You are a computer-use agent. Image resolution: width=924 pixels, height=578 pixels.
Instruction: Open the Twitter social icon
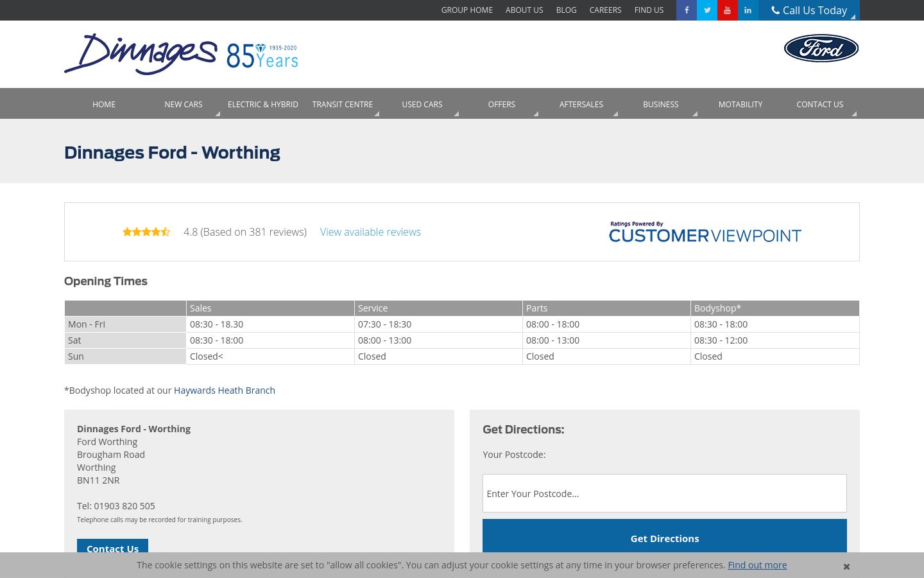click(707, 10)
